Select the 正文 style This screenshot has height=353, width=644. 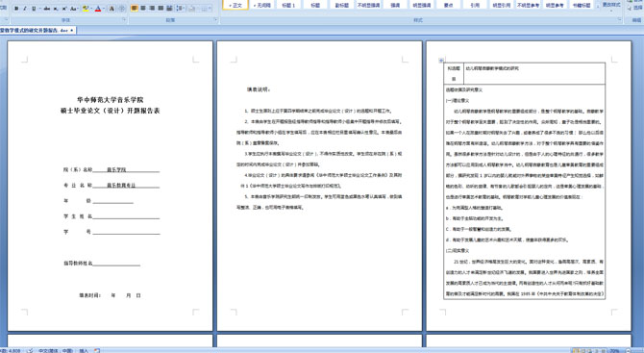[235, 5]
